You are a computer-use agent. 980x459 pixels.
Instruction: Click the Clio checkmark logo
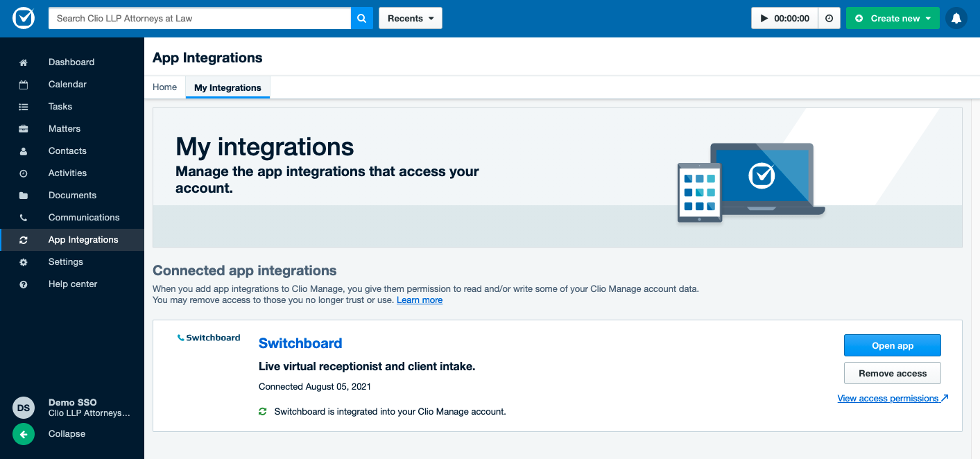tap(24, 18)
